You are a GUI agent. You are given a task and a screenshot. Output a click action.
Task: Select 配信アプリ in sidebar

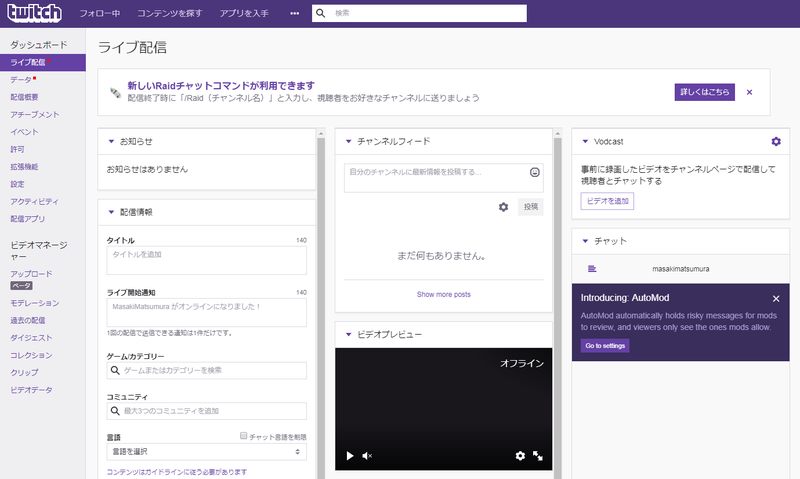(x=28, y=219)
